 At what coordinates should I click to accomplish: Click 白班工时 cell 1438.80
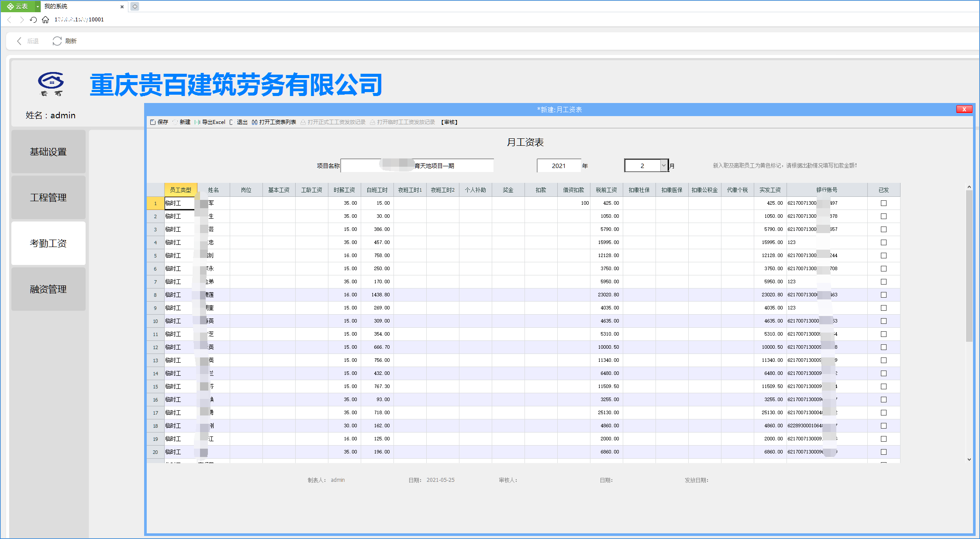click(377, 295)
